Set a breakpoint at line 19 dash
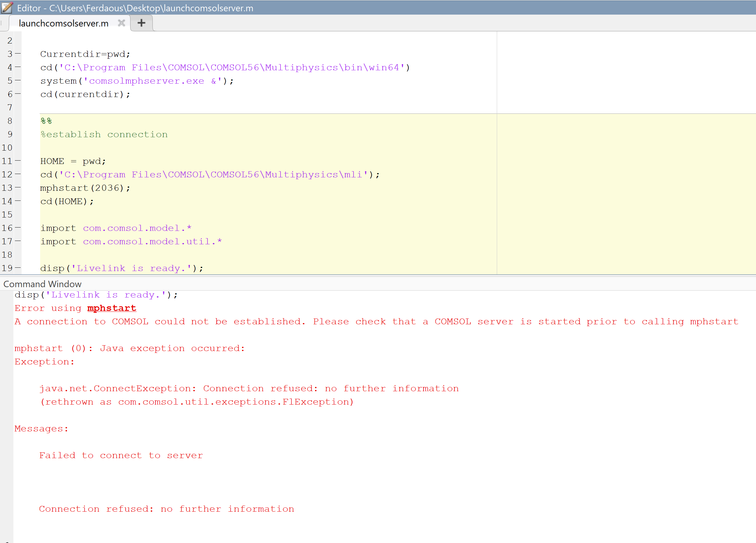756x543 pixels. (x=18, y=268)
